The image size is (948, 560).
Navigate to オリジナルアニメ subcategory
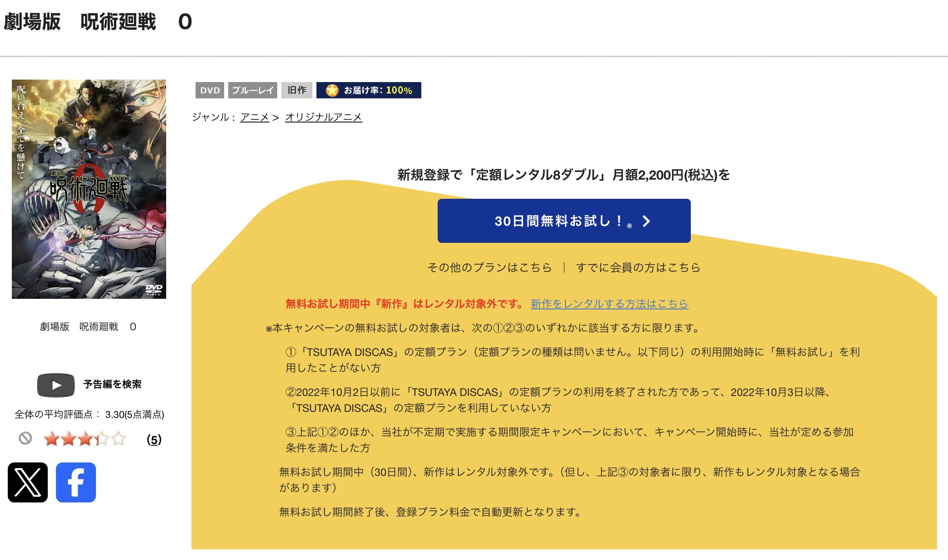click(x=324, y=117)
